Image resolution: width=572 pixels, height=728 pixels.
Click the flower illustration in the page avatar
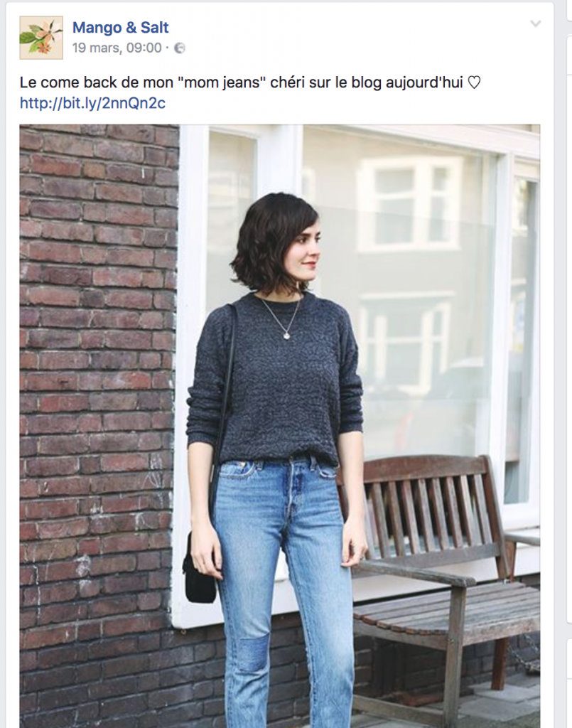click(41, 38)
